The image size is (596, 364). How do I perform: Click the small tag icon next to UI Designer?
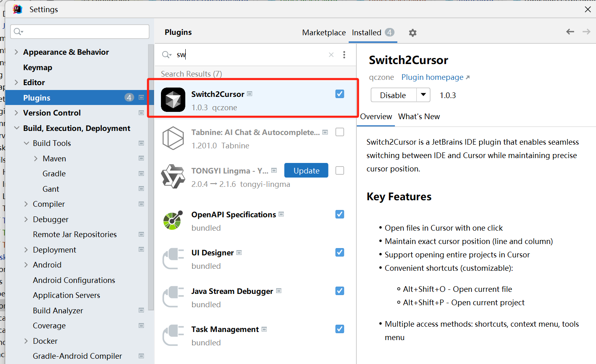click(x=239, y=253)
